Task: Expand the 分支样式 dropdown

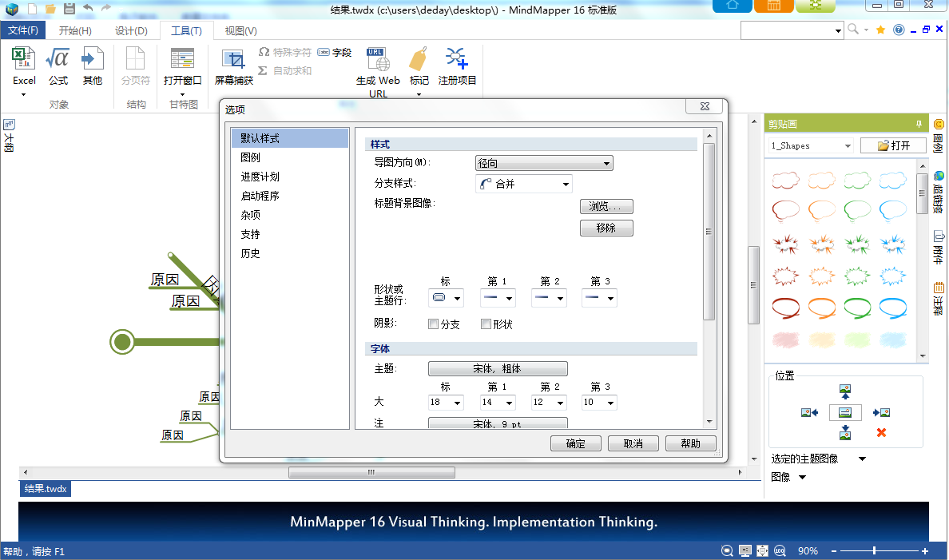Action: click(x=524, y=184)
